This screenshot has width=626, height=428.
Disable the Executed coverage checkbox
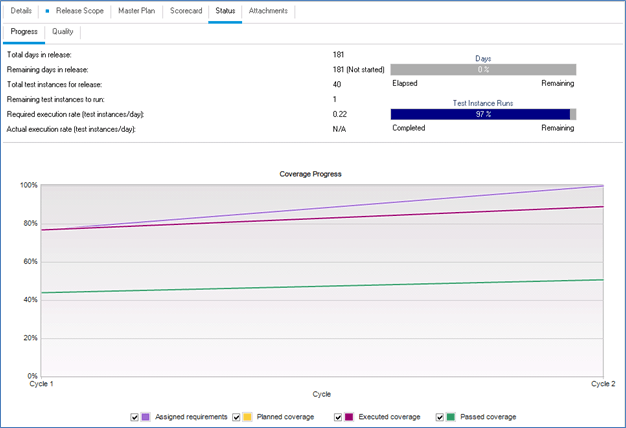click(337, 416)
